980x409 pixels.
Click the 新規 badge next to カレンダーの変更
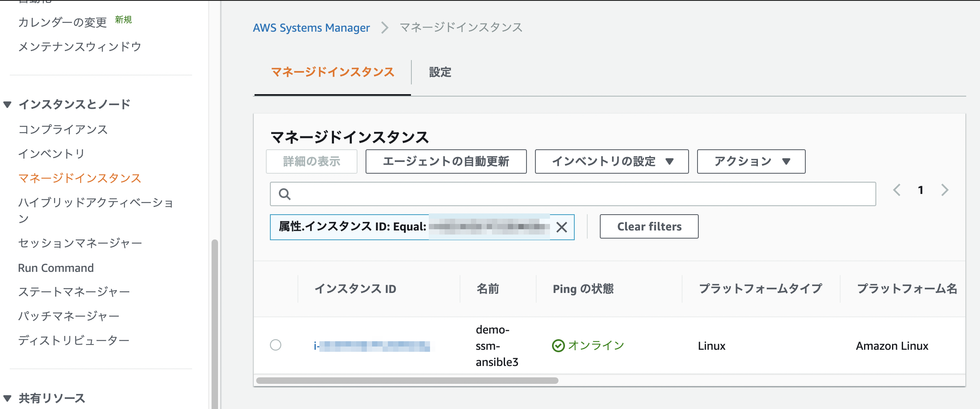(124, 19)
